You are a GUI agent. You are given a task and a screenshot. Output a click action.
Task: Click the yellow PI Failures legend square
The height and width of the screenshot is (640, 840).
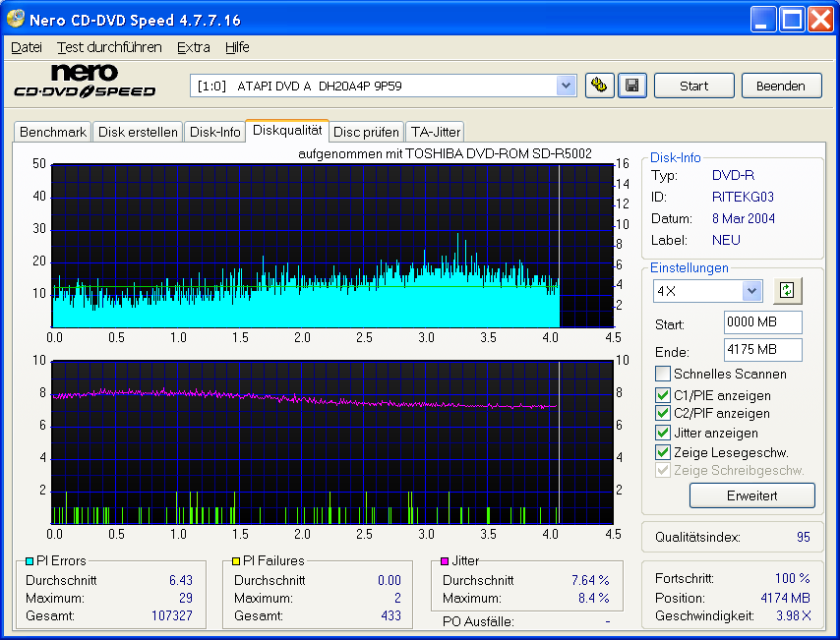point(235,561)
